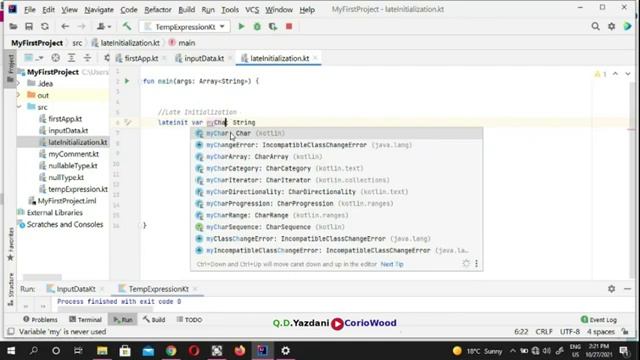Click Collapse All in project panel
This screenshot has height=360, width=640.
pos(87,58)
